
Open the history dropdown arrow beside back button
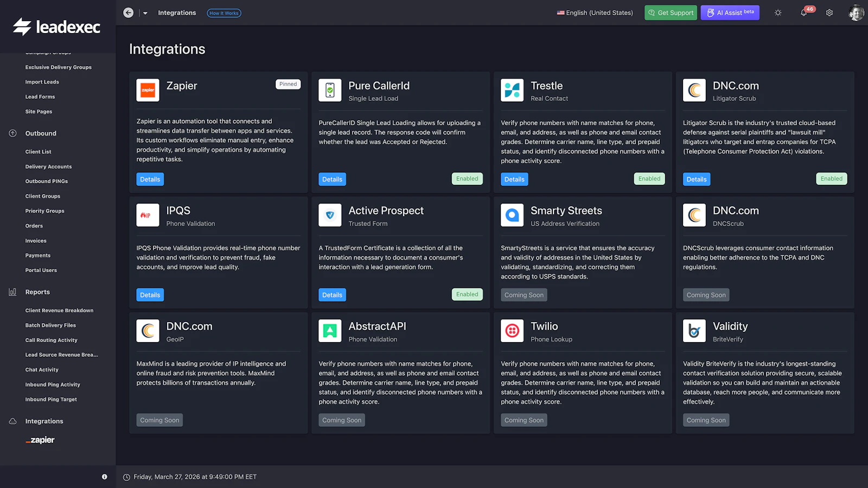(x=145, y=13)
